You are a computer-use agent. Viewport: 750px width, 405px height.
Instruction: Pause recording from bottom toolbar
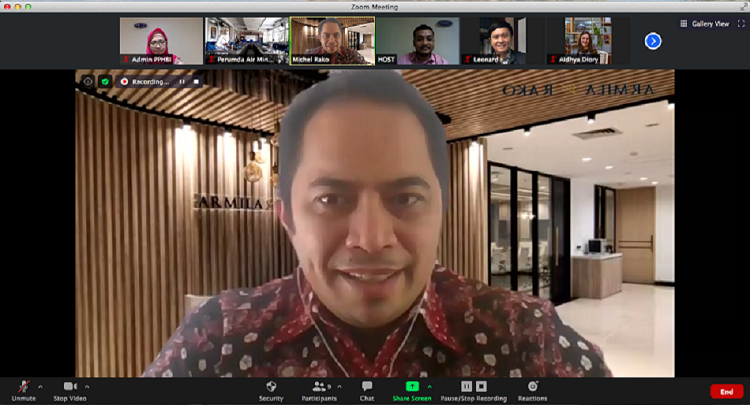click(466, 386)
